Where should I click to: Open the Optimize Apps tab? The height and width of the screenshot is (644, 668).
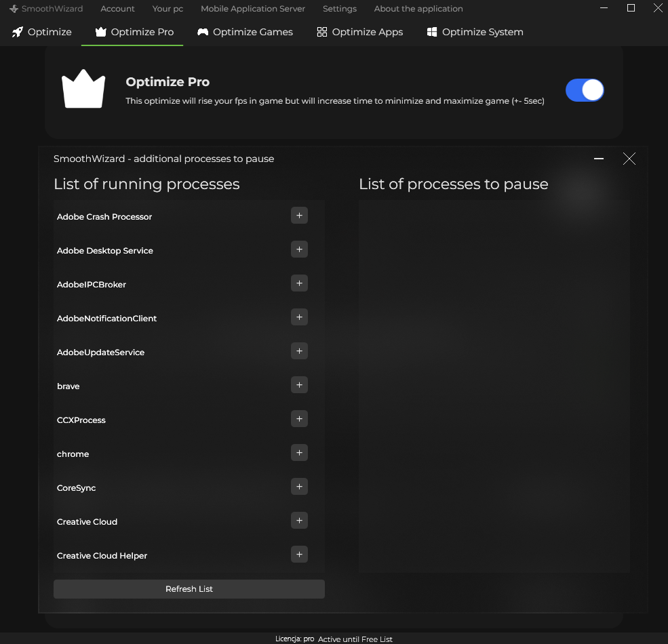pyautogui.click(x=360, y=32)
